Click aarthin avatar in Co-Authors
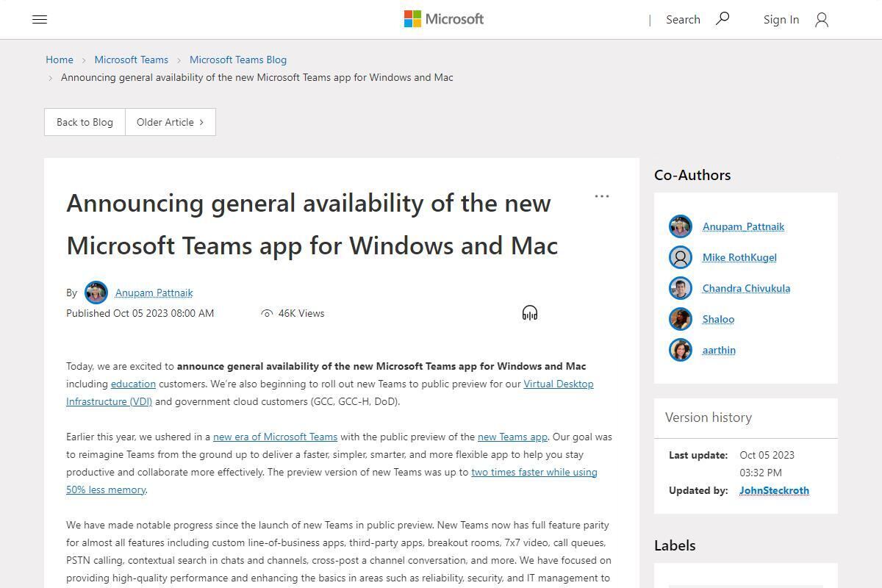This screenshot has width=882, height=588. coord(681,350)
